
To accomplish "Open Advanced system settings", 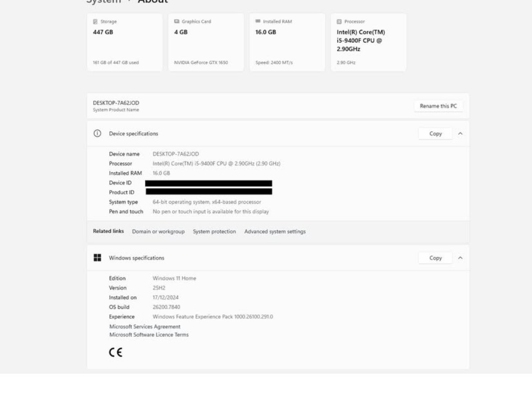I will point(275,232).
